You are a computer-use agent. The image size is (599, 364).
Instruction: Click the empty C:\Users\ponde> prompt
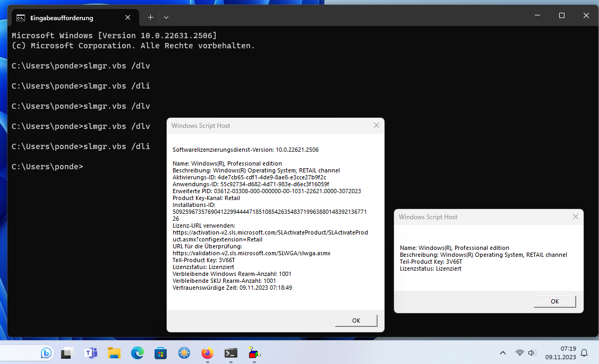(47, 167)
